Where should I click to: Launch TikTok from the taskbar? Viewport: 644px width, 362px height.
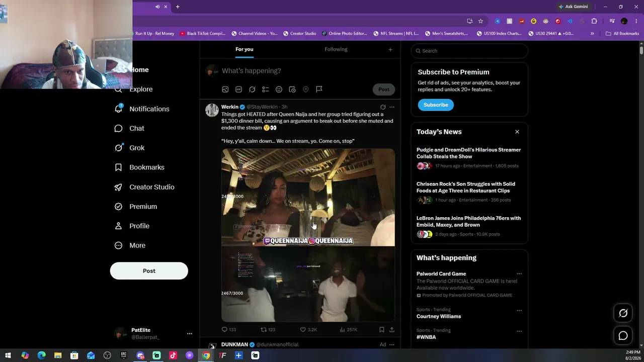[173, 355]
